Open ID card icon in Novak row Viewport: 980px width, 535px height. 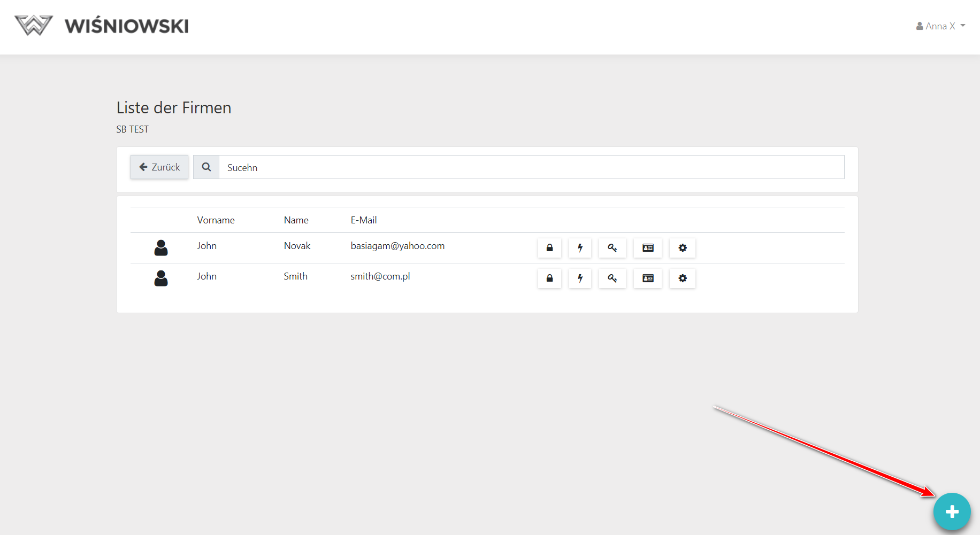(x=648, y=248)
